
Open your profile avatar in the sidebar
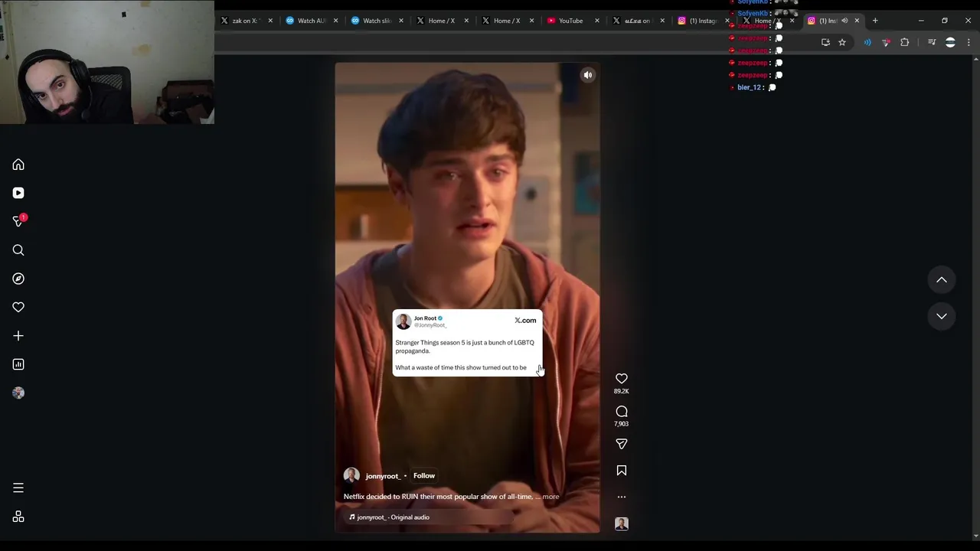coord(18,393)
